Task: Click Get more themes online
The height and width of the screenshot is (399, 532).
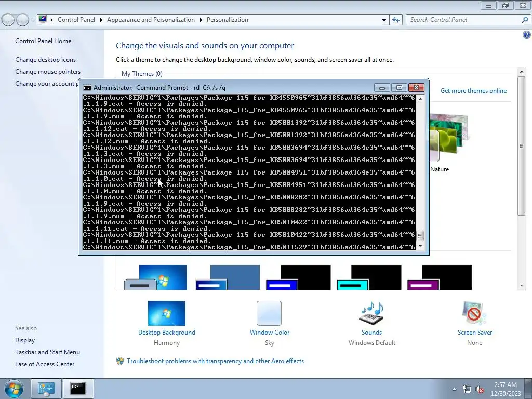Action: (x=473, y=91)
